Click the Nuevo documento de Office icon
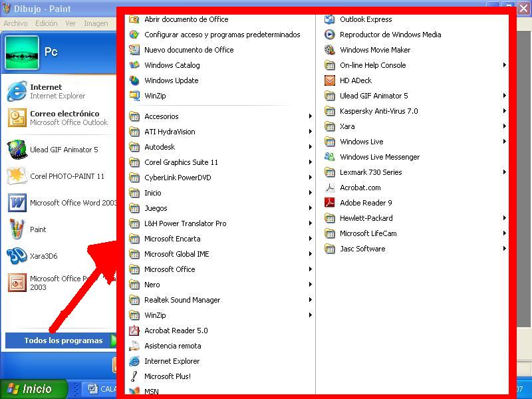This screenshot has height=399, width=532. click(134, 50)
